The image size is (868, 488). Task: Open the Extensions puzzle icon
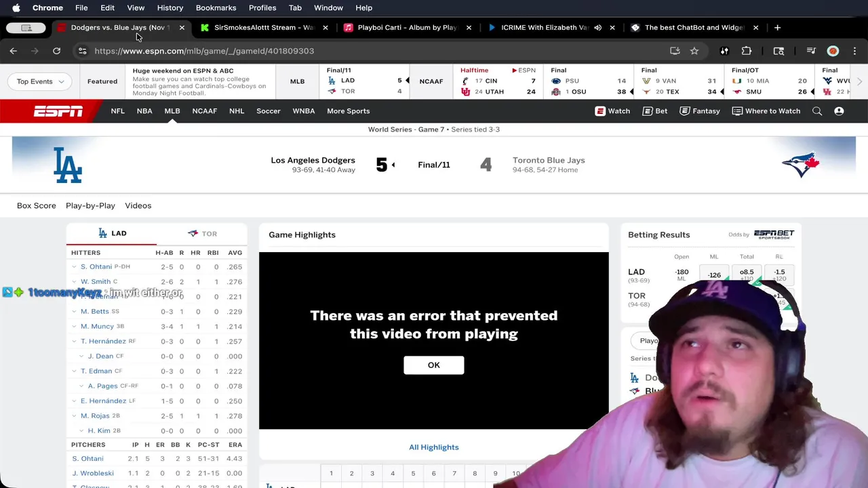747,51
